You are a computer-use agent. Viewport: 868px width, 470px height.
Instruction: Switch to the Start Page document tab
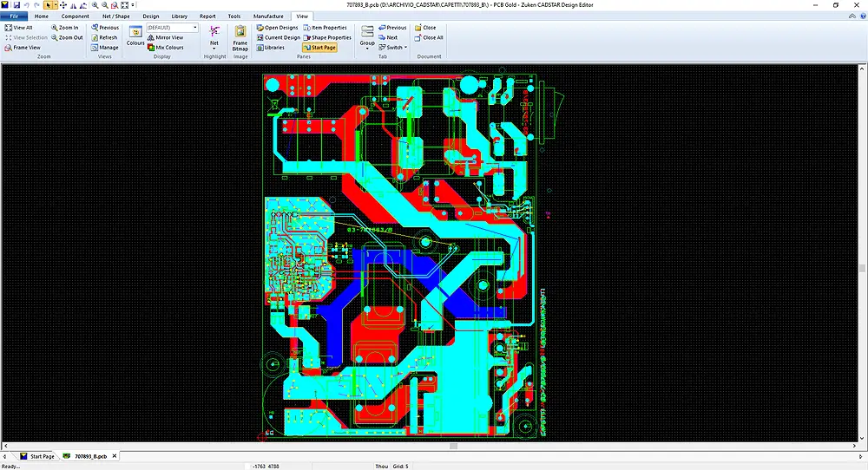(x=37, y=456)
